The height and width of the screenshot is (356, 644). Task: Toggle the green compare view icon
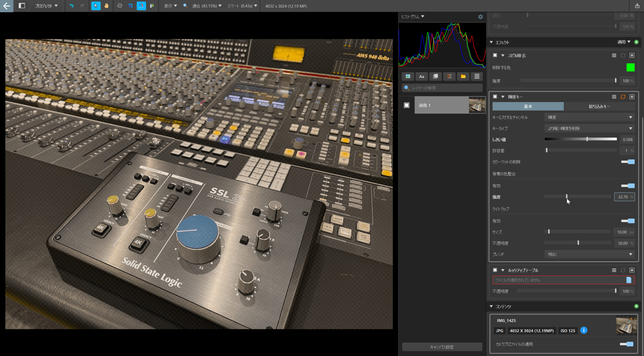tap(152, 6)
